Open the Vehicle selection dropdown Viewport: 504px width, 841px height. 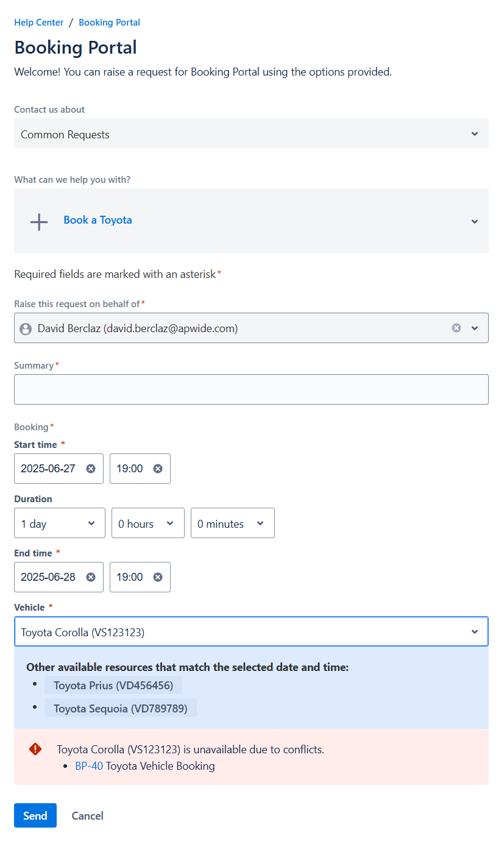tap(251, 632)
